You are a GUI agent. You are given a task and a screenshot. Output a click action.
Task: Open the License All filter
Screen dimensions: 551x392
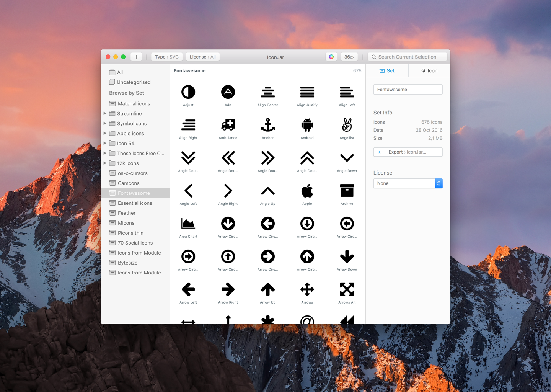203,57
